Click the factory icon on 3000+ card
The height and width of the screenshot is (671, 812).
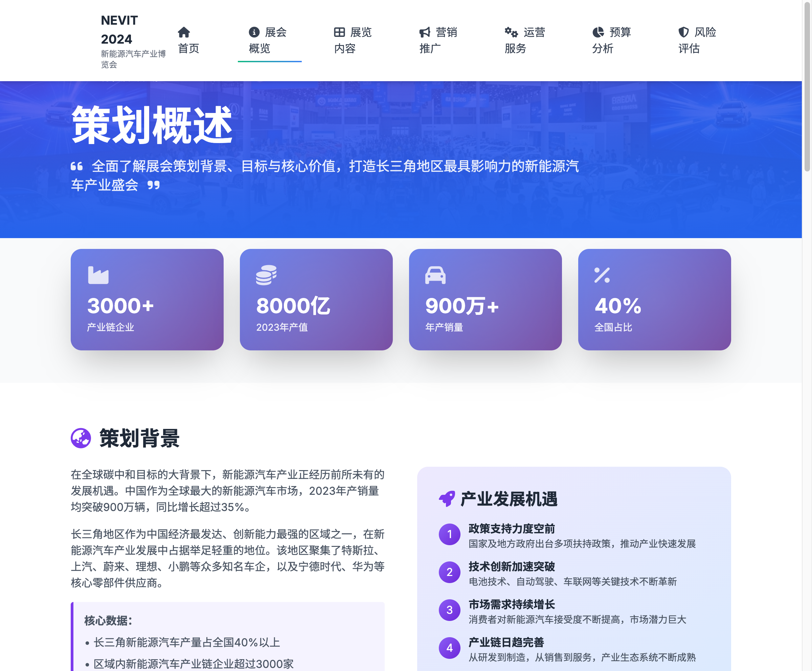pos(98,275)
